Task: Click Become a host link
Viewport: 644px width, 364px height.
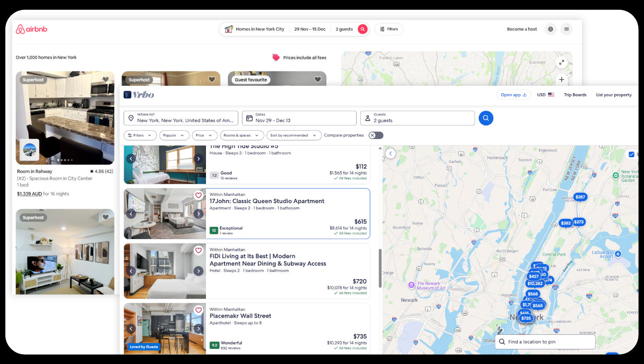Action: pyautogui.click(x=521, y=29)
